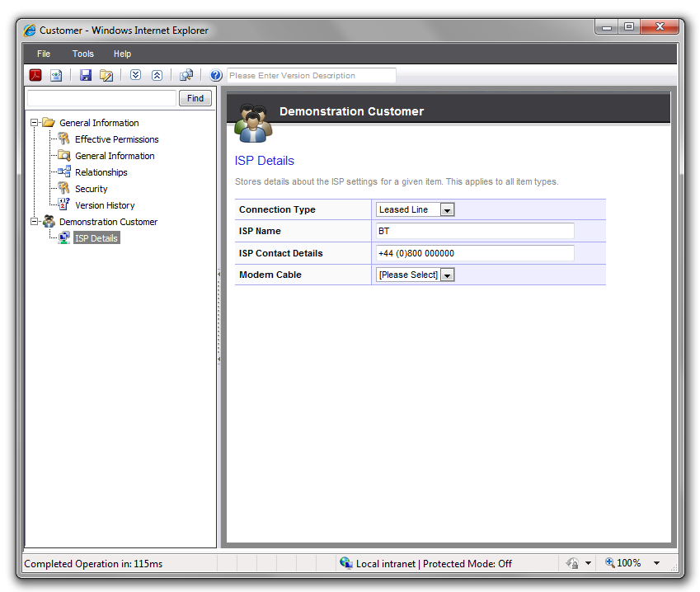700x592 pixels.
Task: Click the security padlock icon in status bar
Action: [573, 563]
